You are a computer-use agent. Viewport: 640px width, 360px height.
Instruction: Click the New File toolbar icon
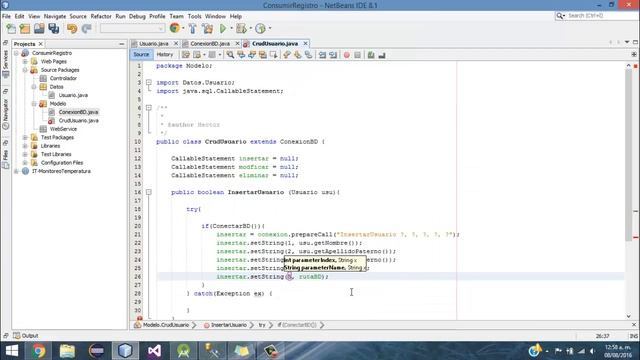tap(11, 29)
